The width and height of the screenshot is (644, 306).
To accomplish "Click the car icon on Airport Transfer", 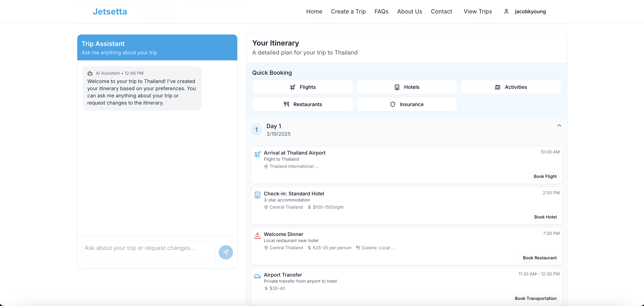I will point(257,276).
